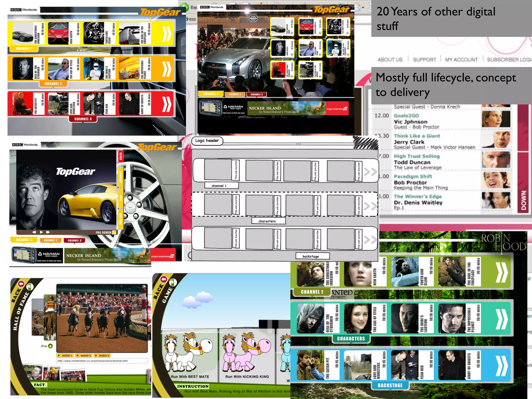Viewport: 532px width, 399px height.
Task: Open the Goals2GO programme link
Action: coord(406,116)
